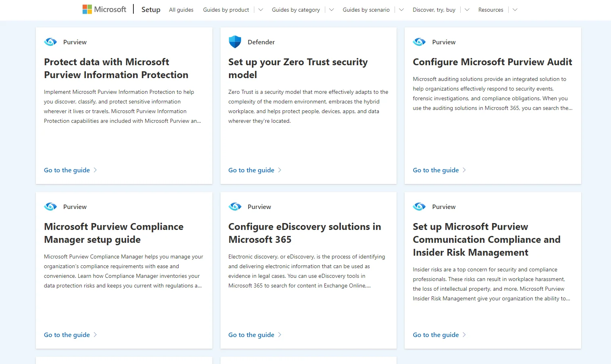This screenshot has height=364, width=611.
Task: Go to the Purview Audit guide
Action: (436, 170)
